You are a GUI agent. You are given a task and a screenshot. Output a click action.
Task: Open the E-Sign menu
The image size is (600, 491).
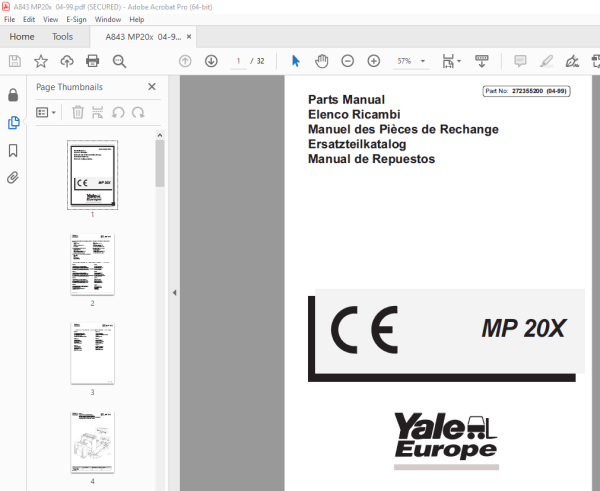pos(76,20)
